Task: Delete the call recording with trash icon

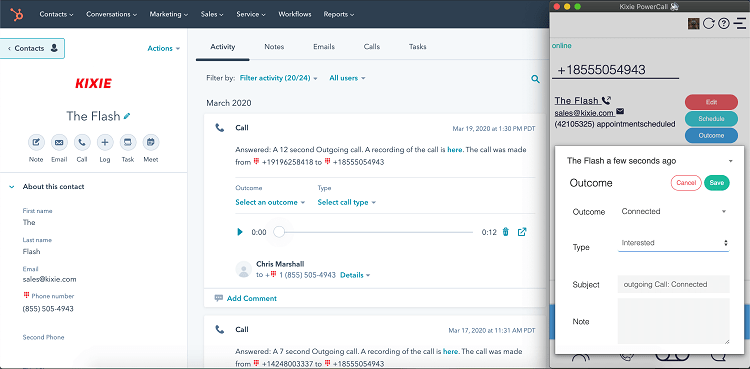Action: click(x=506, y=232)
